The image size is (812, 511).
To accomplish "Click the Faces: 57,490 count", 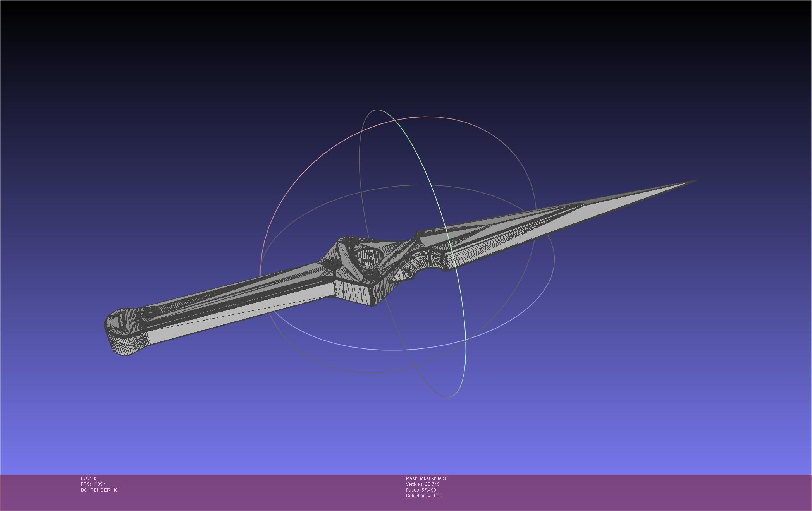I will 421,490.
